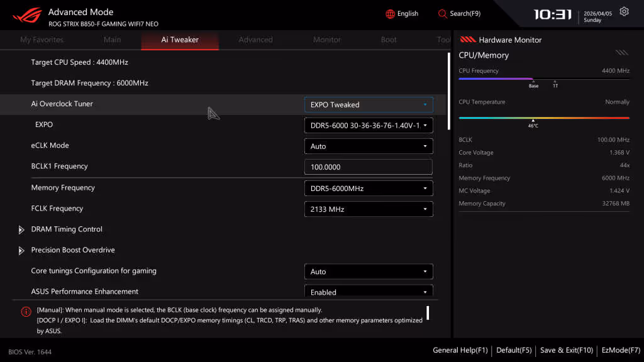Open the EXPO memory profile dropdown
The image size is (644, 362).
coord(368,125)
